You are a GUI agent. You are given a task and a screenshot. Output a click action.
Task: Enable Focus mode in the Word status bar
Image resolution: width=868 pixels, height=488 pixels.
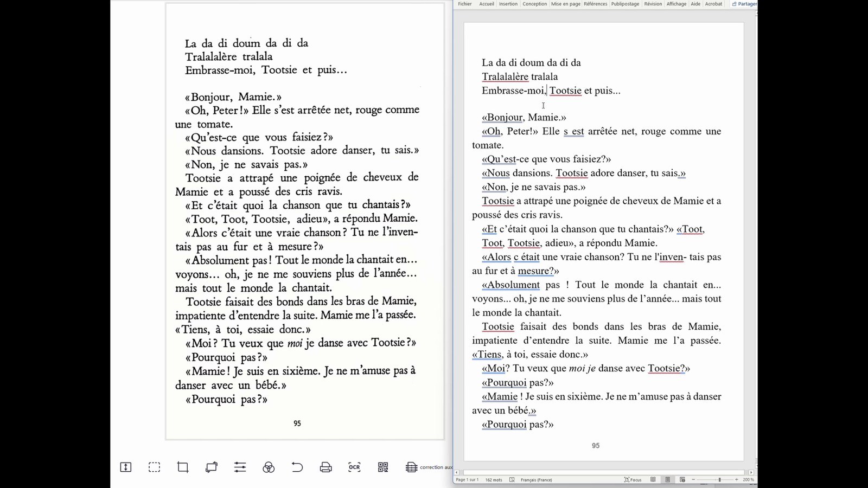coord(633,480)
